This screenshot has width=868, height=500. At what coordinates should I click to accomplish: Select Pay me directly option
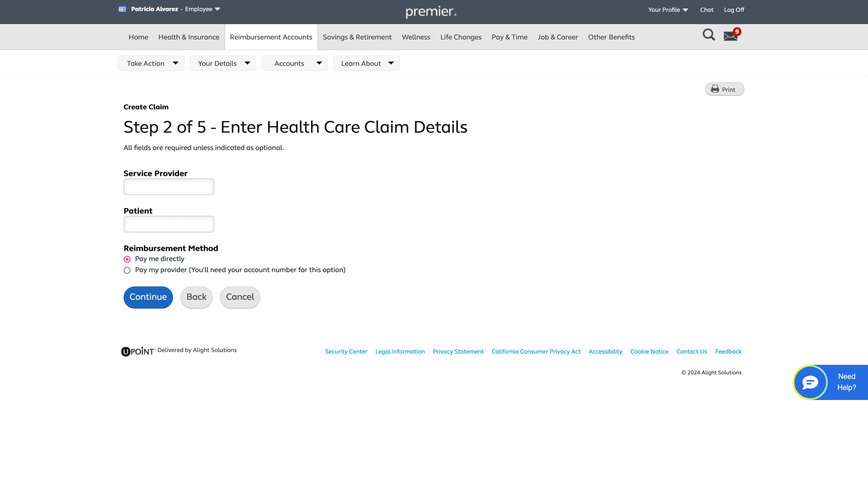coord(127,259)
